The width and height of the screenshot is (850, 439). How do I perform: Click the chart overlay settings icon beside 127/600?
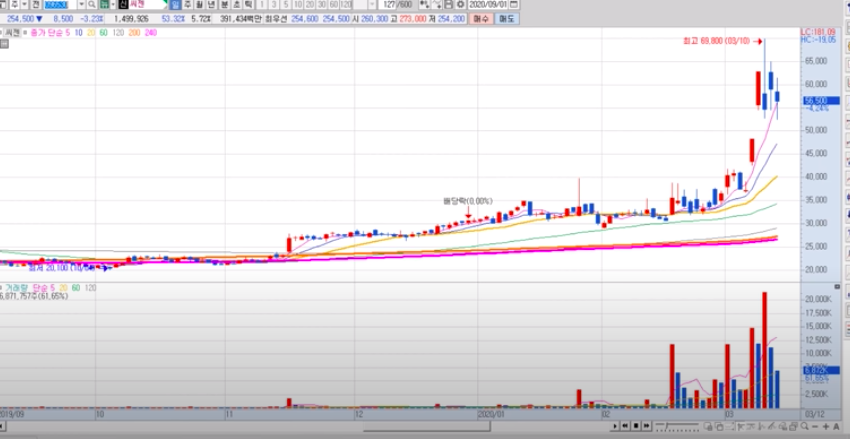(424, 4)
